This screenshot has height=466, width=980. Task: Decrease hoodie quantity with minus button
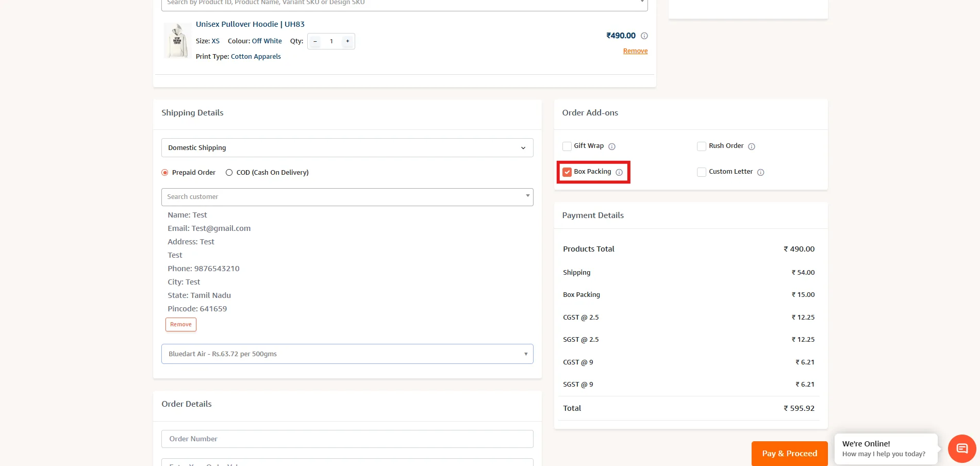(315, 41)
